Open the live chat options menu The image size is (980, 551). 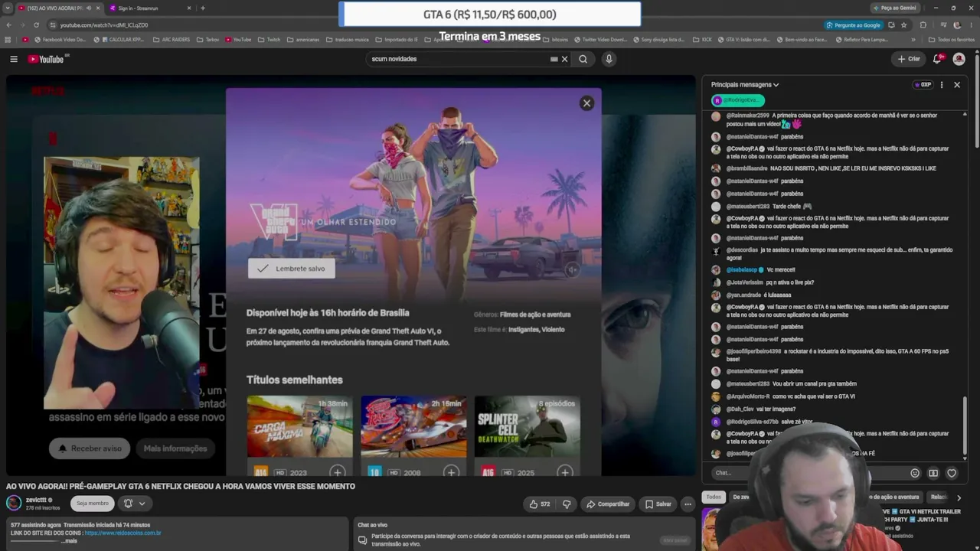[x=942, y=85]
